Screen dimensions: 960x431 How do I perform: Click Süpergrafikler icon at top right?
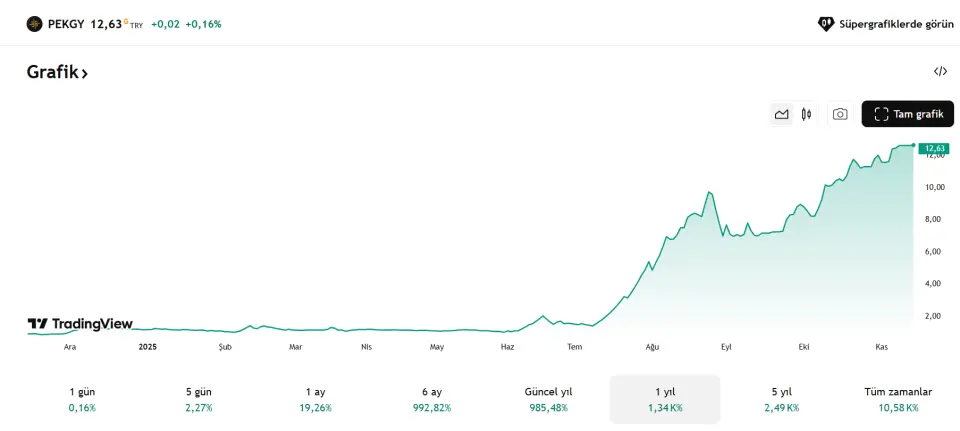826,24
